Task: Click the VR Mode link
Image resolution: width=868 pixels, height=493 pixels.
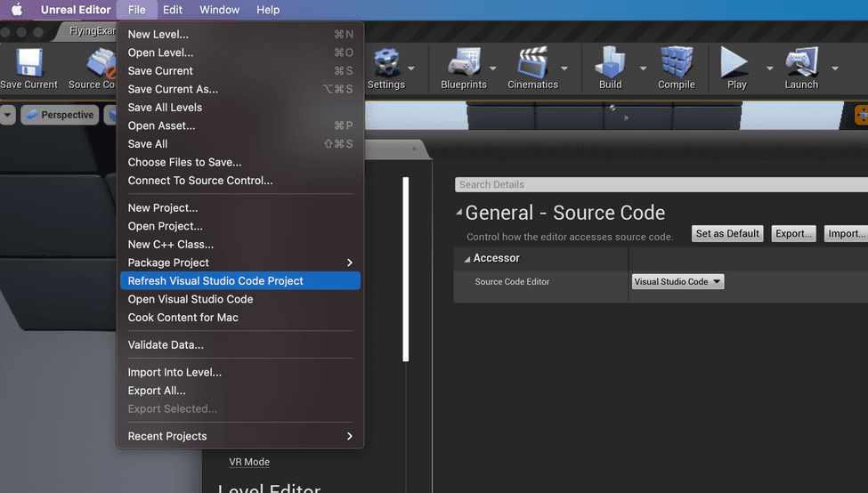Action: [249, 462]
